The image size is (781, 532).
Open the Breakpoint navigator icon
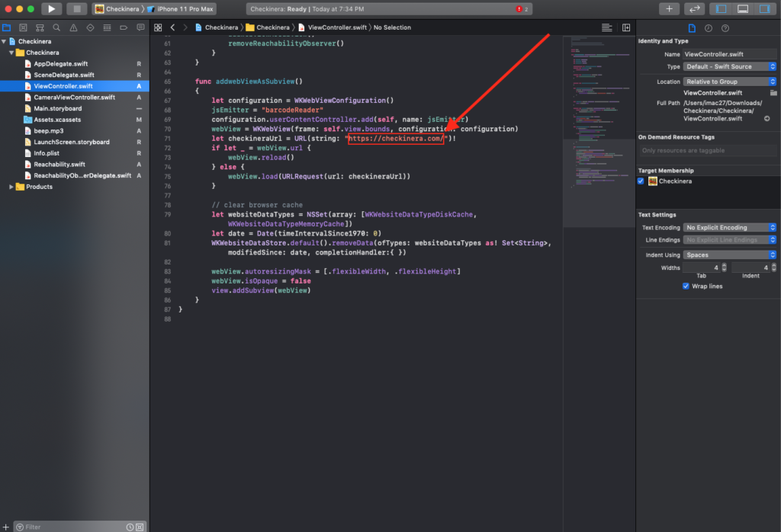(x=124, y=28)
